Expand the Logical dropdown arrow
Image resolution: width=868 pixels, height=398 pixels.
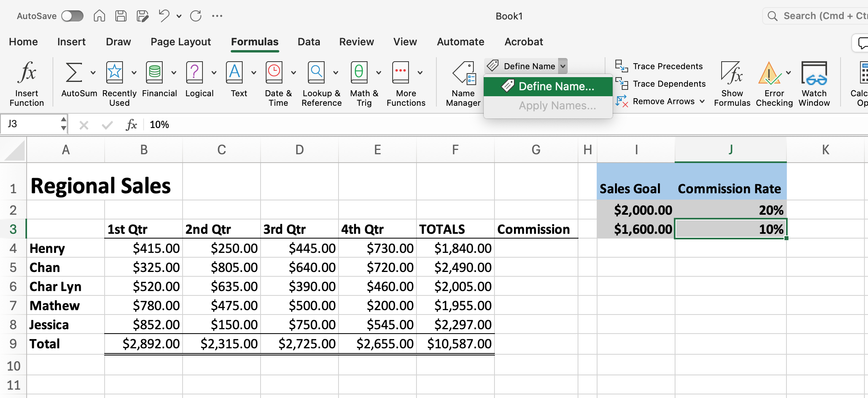[x=214, y=73]
